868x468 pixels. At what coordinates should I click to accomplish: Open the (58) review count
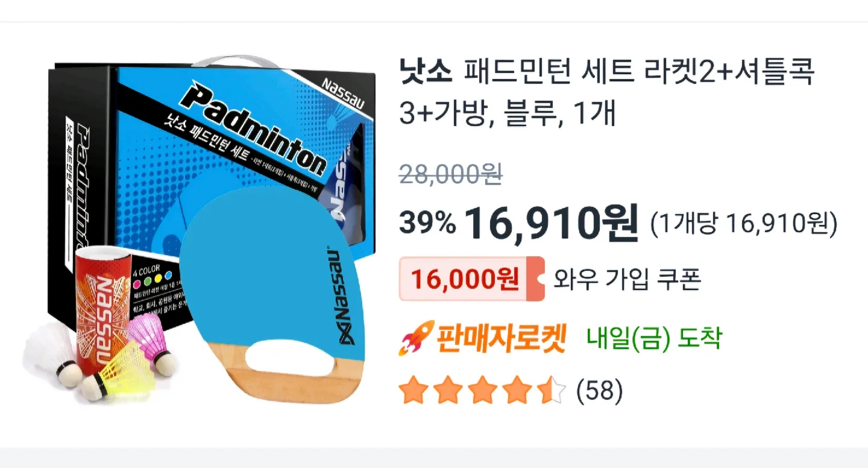pos(599,391)
